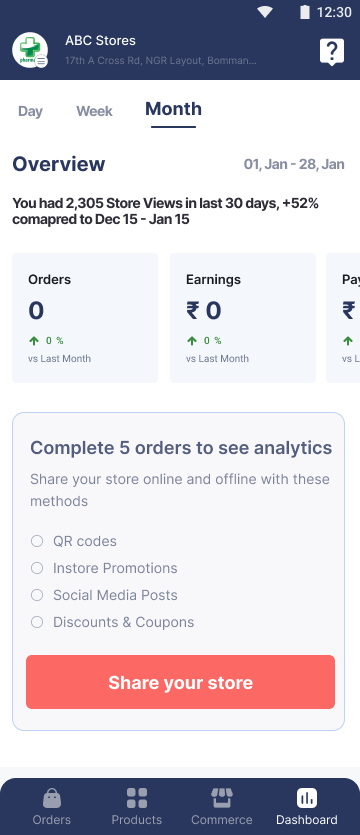The height and width of the screenshot is (835, 360).
Task: Open the 01, Jan - 28, Jan date range
Action: click(294, 164)
